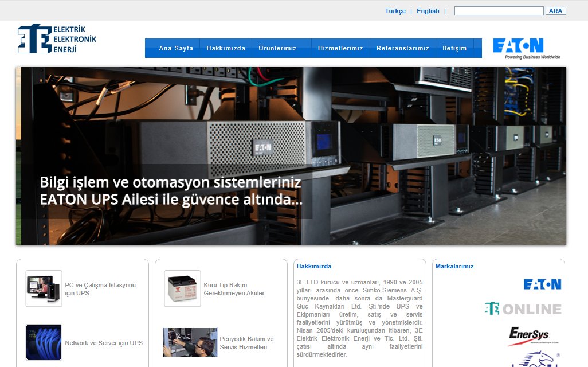Switch the site language to Türkçe

click(x=395, y=11)
